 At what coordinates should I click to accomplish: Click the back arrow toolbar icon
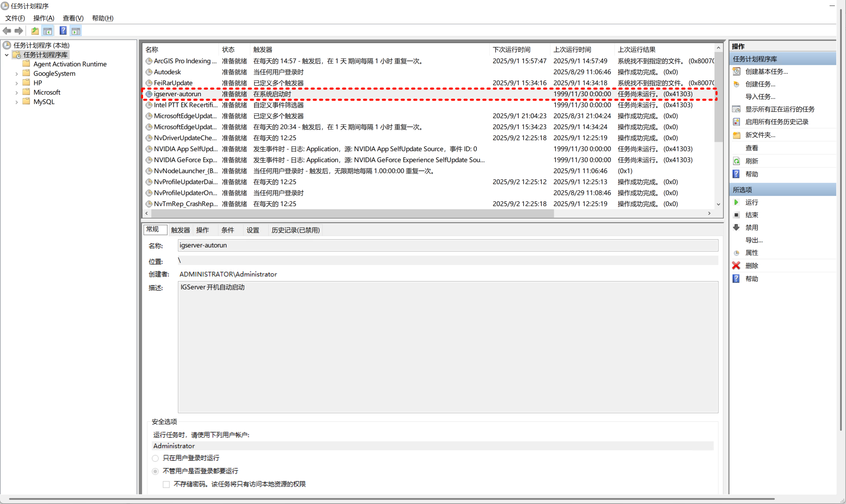[7, 31]
